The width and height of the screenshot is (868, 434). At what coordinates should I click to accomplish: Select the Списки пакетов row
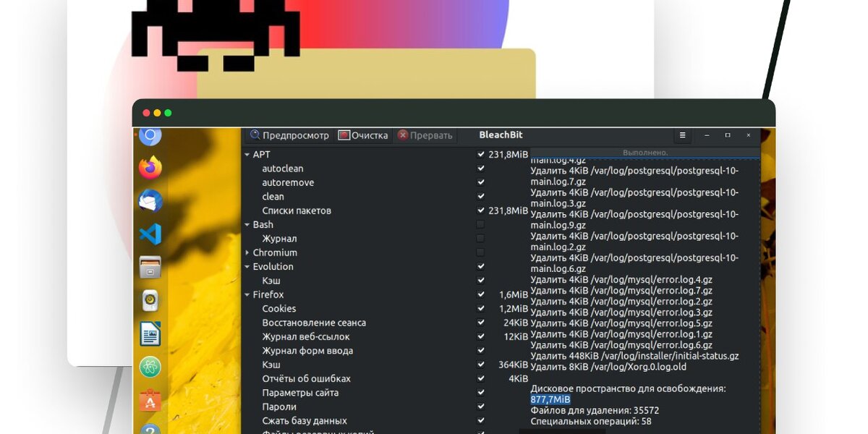386,210
